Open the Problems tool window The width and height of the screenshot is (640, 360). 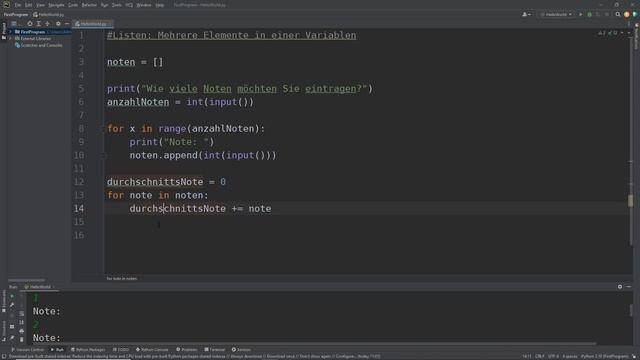click(x=187, y=350)
